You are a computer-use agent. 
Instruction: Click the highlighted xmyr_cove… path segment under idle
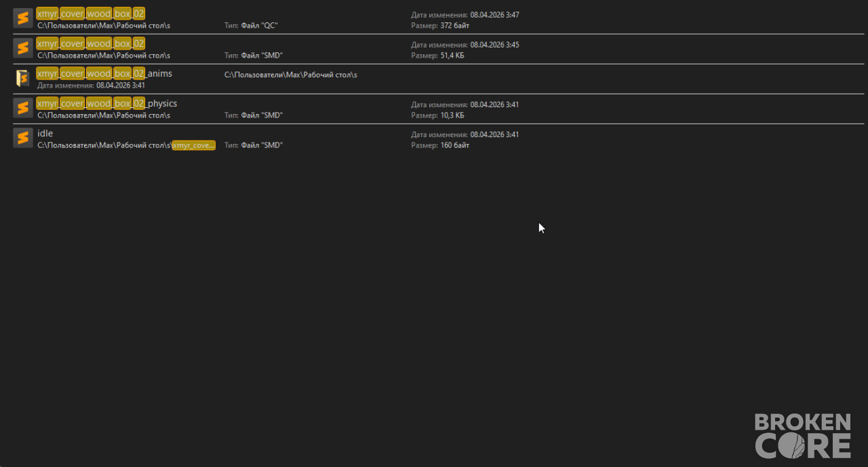pyautogui.click(x=194, y=145)
